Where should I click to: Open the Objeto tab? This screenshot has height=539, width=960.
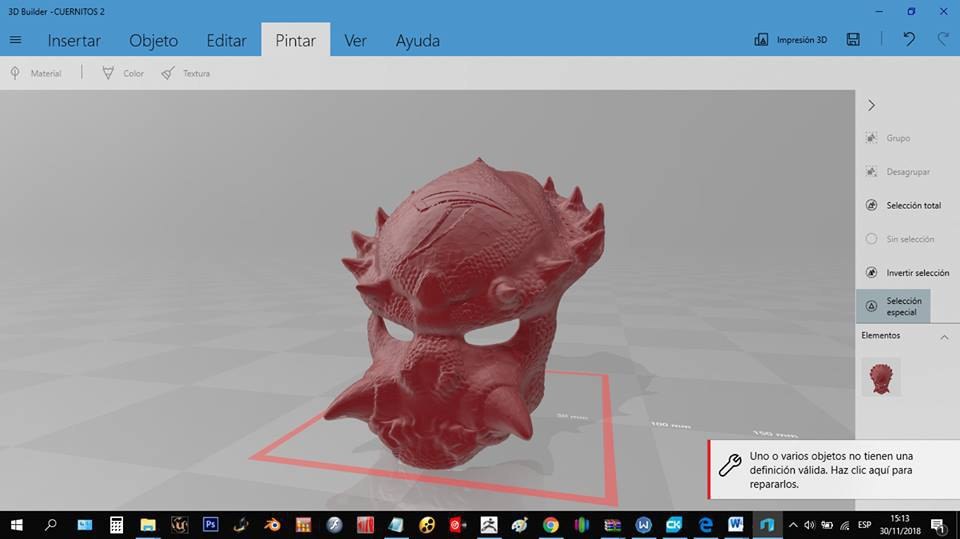[x=153, y=40]
